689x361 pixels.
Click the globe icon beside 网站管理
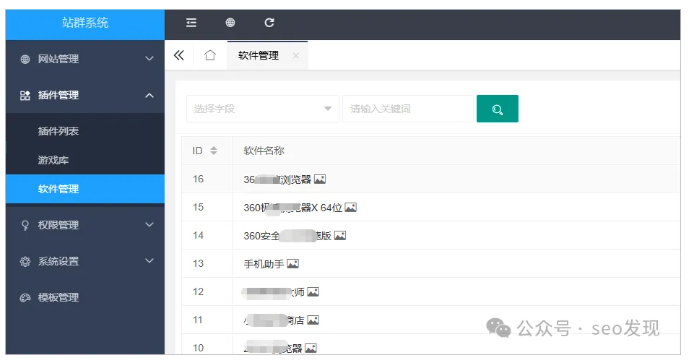tap(25, 59)
